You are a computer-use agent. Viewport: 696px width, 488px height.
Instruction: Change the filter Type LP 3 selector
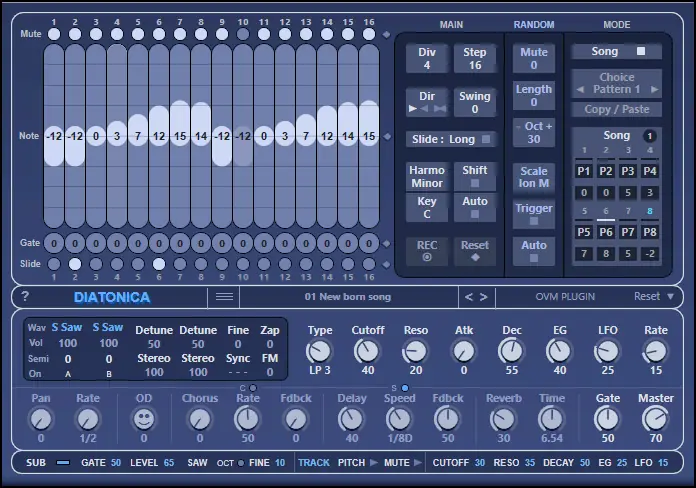coord(320,352)
